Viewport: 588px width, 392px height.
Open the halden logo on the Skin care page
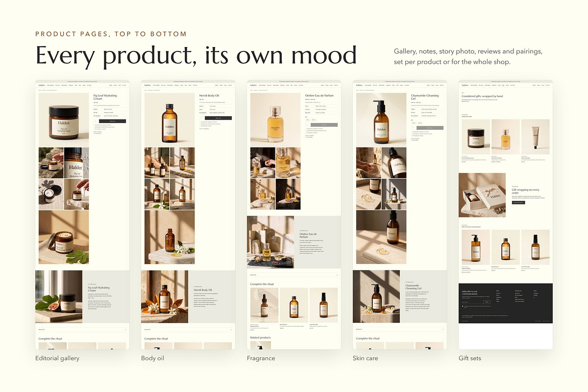pos(359,85)
